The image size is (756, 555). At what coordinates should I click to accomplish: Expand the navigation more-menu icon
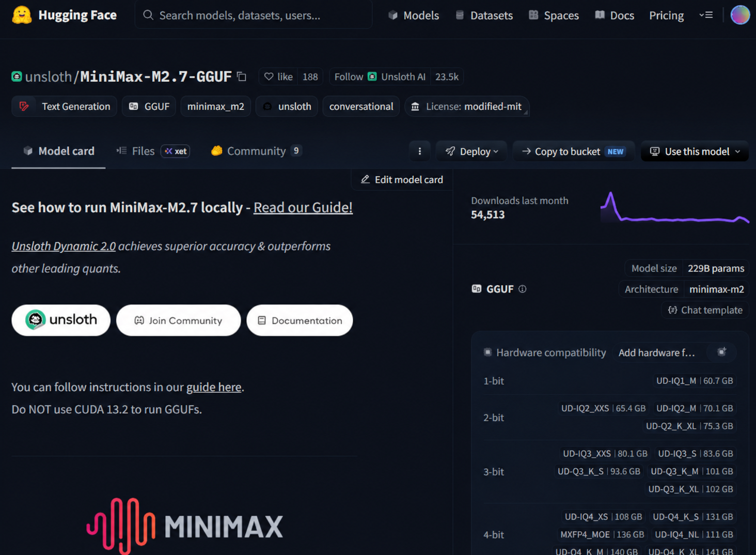point(706,15)
